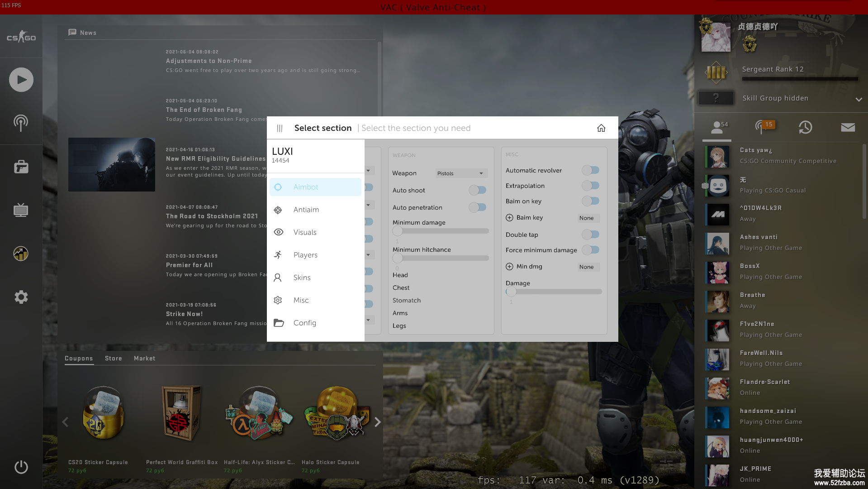Open the Baim key None selector
Image resolution: width=868 pixels, height=489 pixels.
(588, 218)
